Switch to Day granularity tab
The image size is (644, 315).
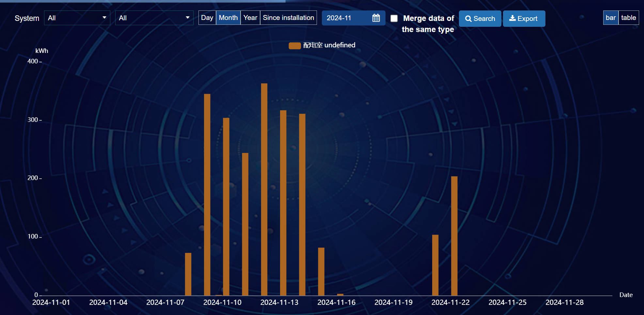tap(207, 18)
